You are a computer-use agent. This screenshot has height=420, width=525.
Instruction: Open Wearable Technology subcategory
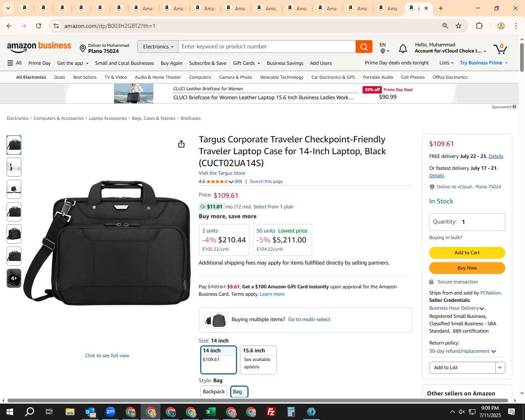tap(281, 77)
